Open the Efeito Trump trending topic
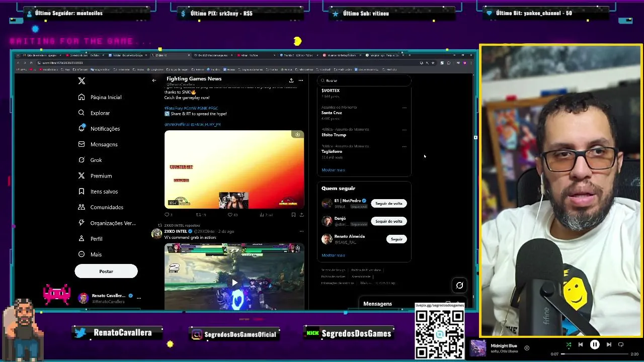Image resolution: width=644 pixels, height=362 pixels. coord(334,135)
